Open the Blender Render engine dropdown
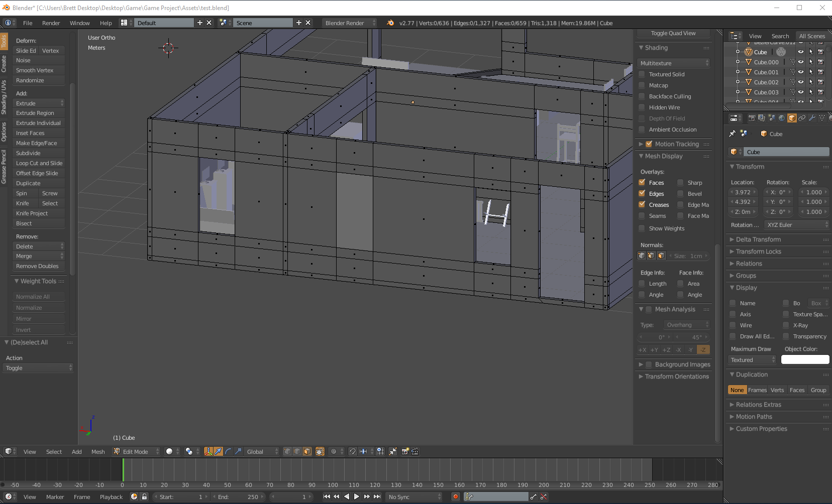Screen dimensions: 832x504 point(350,23)
